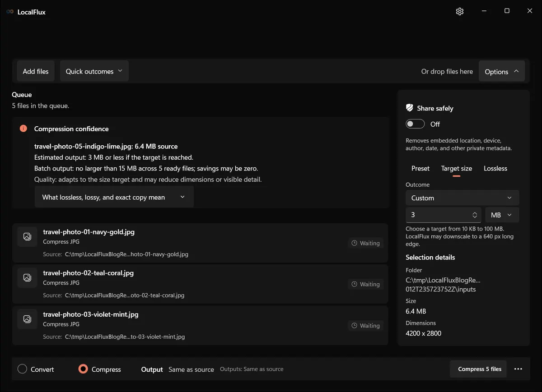Click the Waiting status of travel-photo-03-violet-mint.jpg

click(x=366, y=326)
